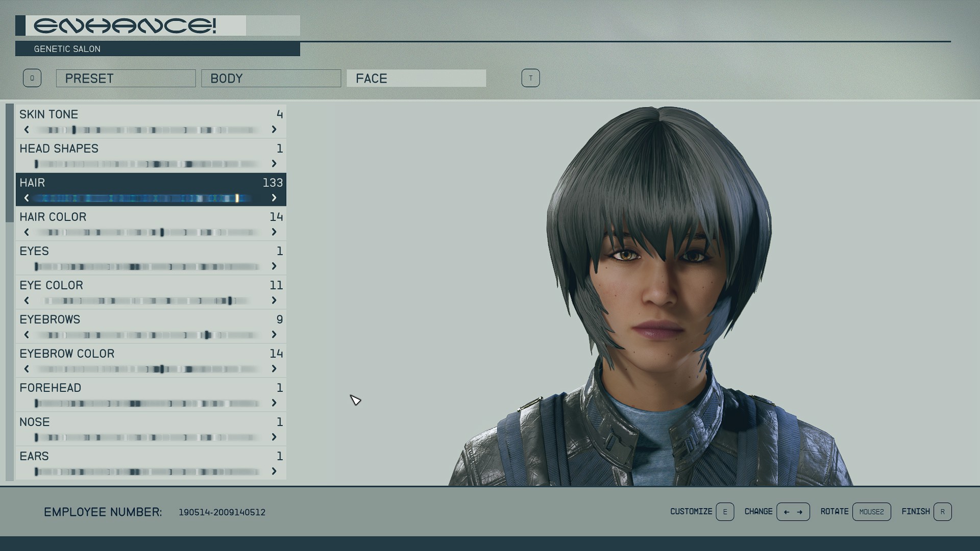Select the EYEBROWS row label
The width and height of the screenshot is (980, 551).
pyautogui.click(x=50, y=319)
